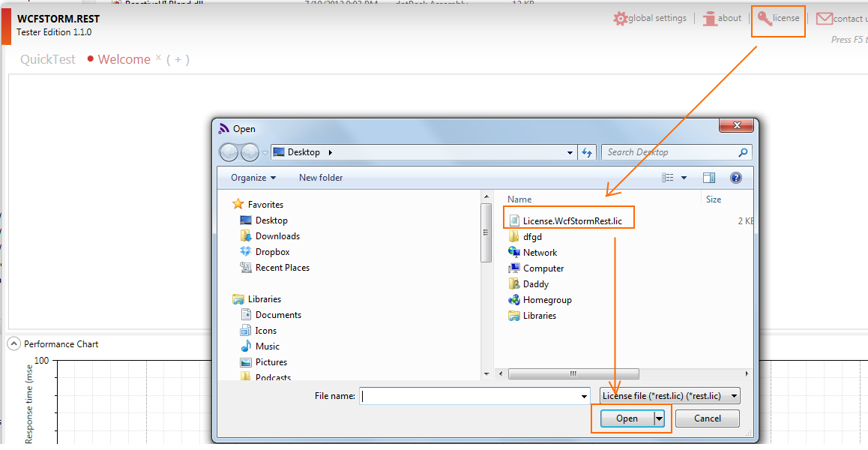Click the Network icon in the file list

tap(513, 252)
